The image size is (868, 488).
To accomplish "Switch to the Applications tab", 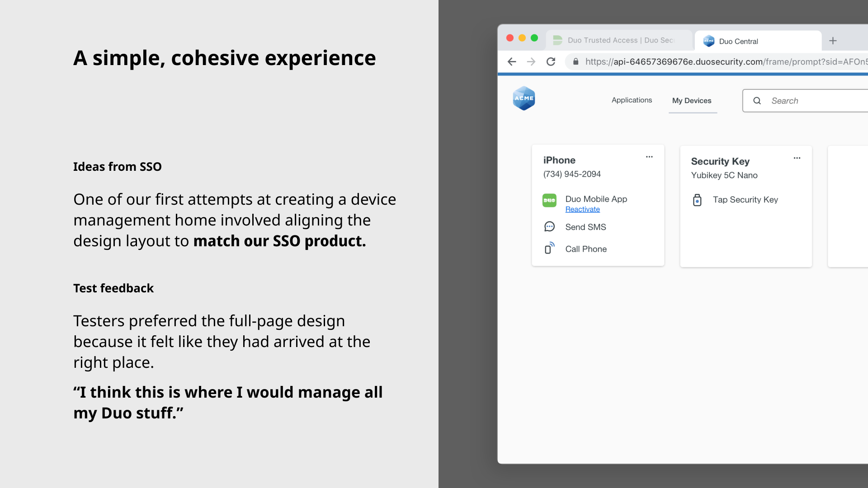I will 632,100.
